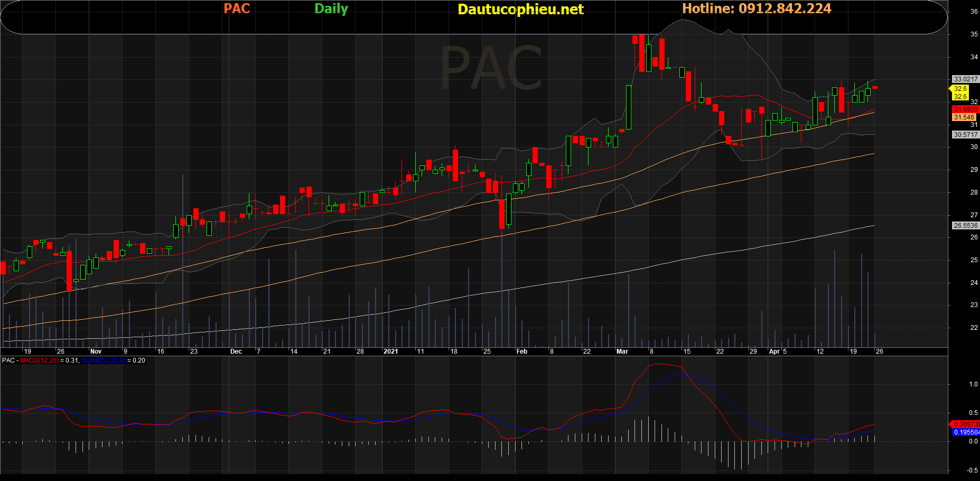
Task: Select the orange 31.546 price tag
Action: (964, 117)
